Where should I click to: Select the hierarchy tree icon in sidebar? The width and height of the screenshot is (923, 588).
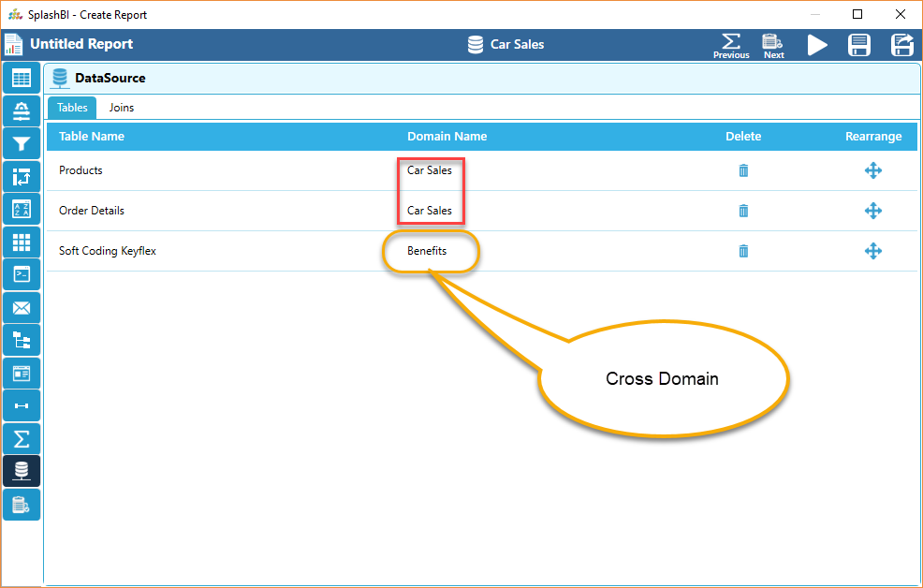pos(22,340)
